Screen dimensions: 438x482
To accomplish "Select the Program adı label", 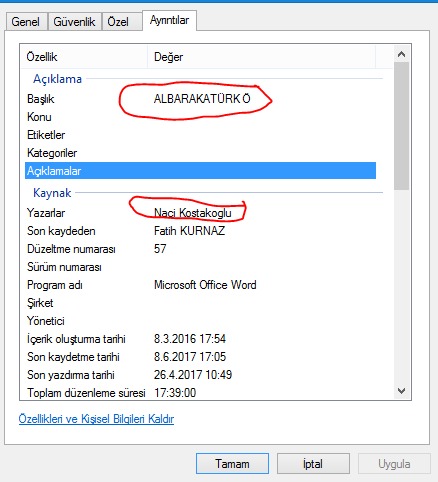I will click(55, 285).
